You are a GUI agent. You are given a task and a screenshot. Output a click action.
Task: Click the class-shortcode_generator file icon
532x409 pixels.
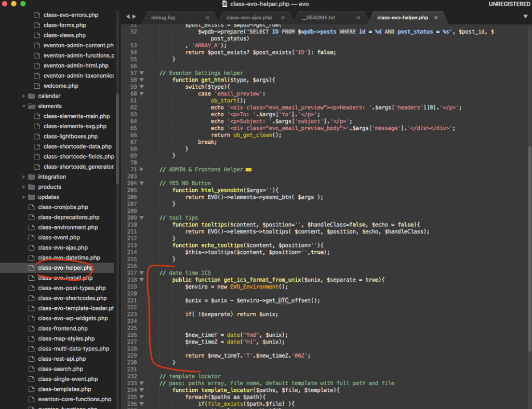tap(37, 167)
